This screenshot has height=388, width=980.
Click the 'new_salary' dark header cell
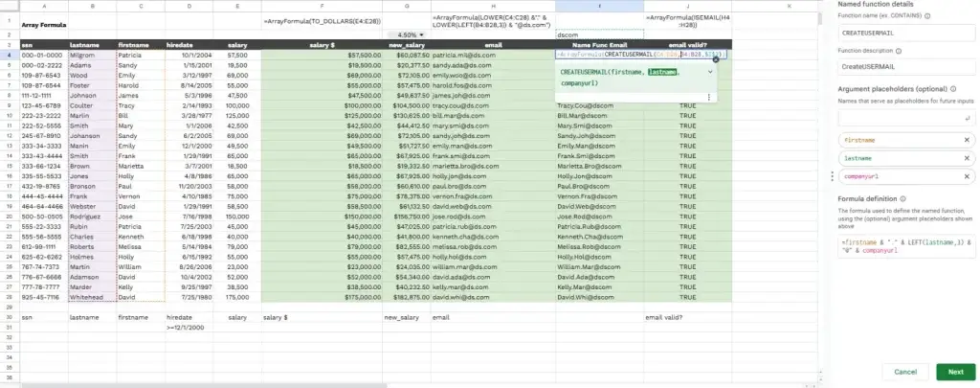406,45
